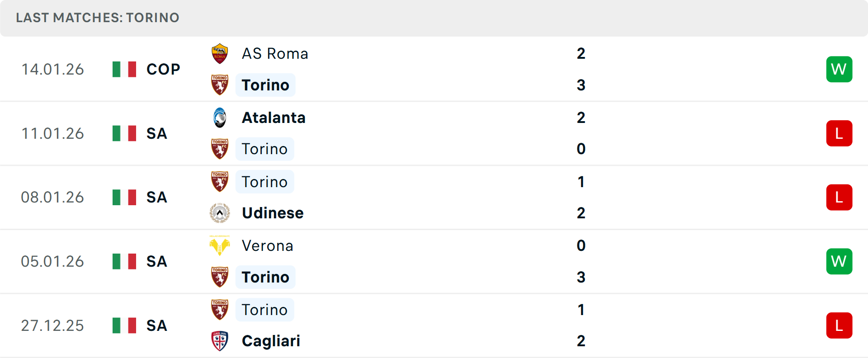Open the Udinese team link
This screenshot has width=868, height=358.
click(273, 213)
